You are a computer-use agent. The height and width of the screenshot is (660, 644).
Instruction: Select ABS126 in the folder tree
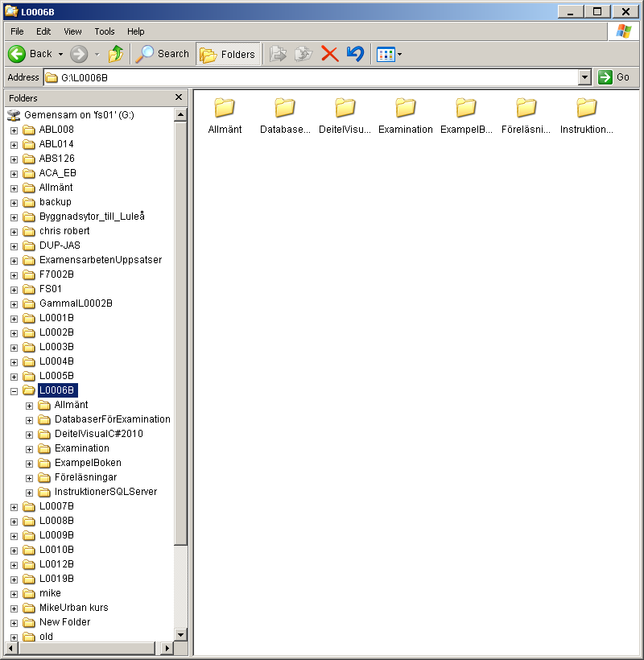click(x=57, y=159)
